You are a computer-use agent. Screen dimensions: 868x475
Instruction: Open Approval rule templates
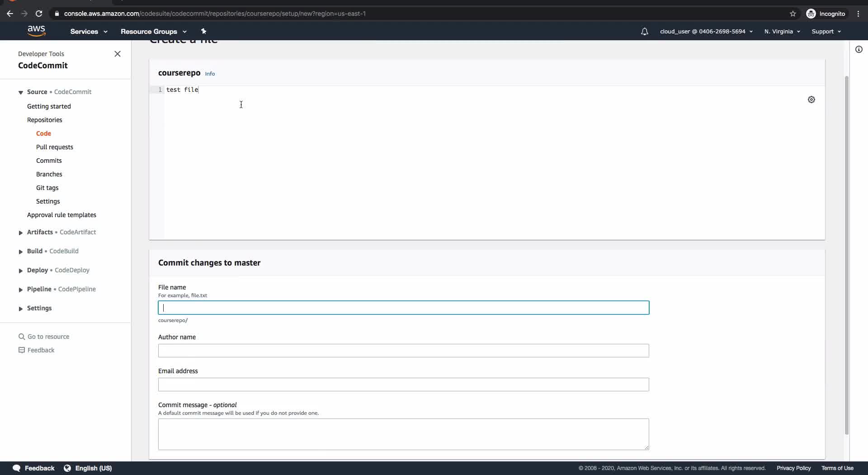61,215
